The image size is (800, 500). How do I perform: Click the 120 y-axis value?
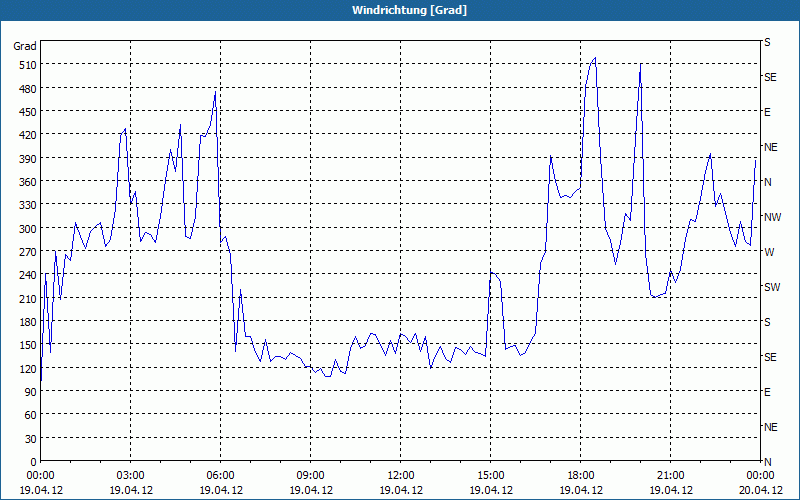(x=28, y=368)
